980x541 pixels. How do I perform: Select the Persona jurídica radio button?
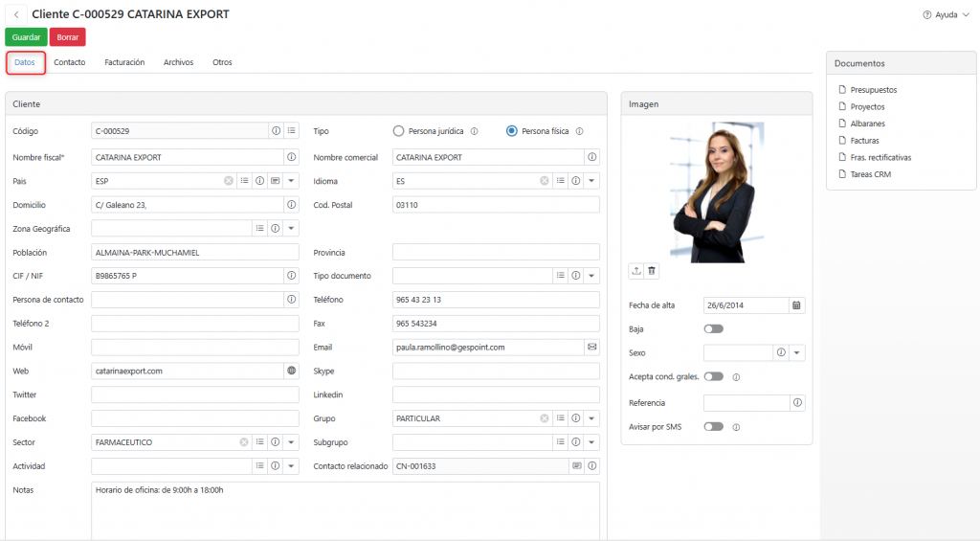pos(399,131)
